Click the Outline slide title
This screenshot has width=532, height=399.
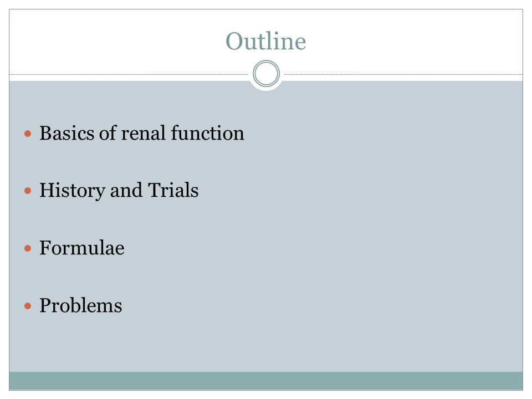click(265, 41)
